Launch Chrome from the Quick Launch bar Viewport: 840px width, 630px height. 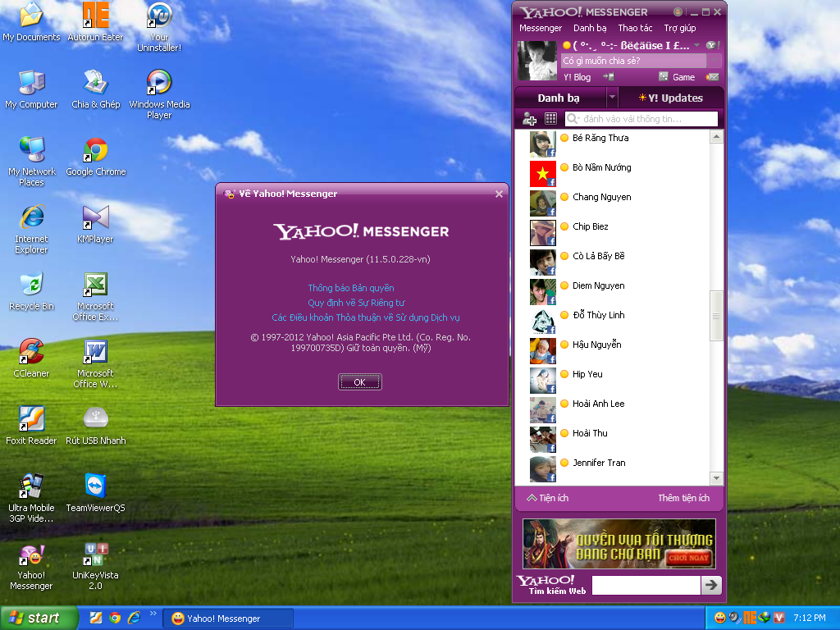coord(115,618)
